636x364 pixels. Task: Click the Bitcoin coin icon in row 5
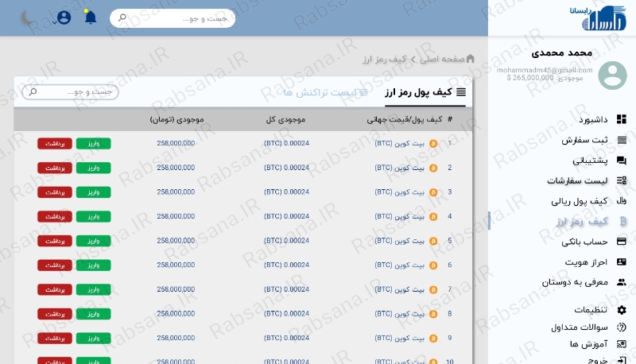coord(433,241)
